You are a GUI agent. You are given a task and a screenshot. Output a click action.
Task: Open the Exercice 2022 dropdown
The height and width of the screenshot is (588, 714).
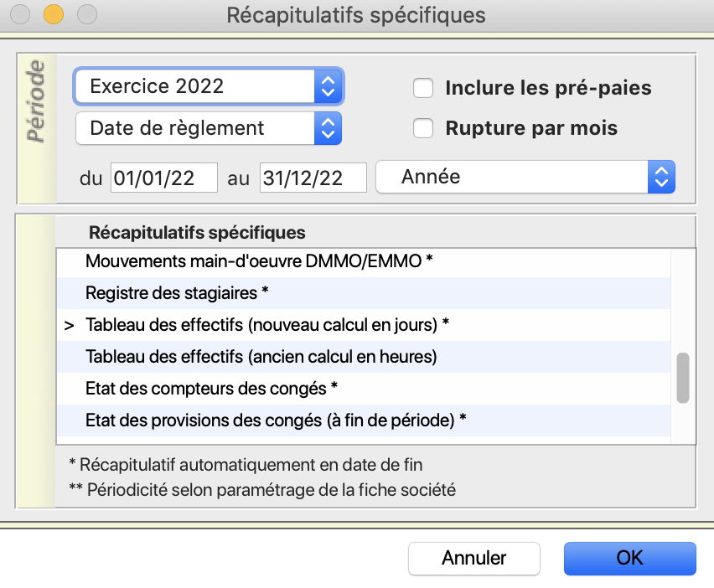point(209,86)
